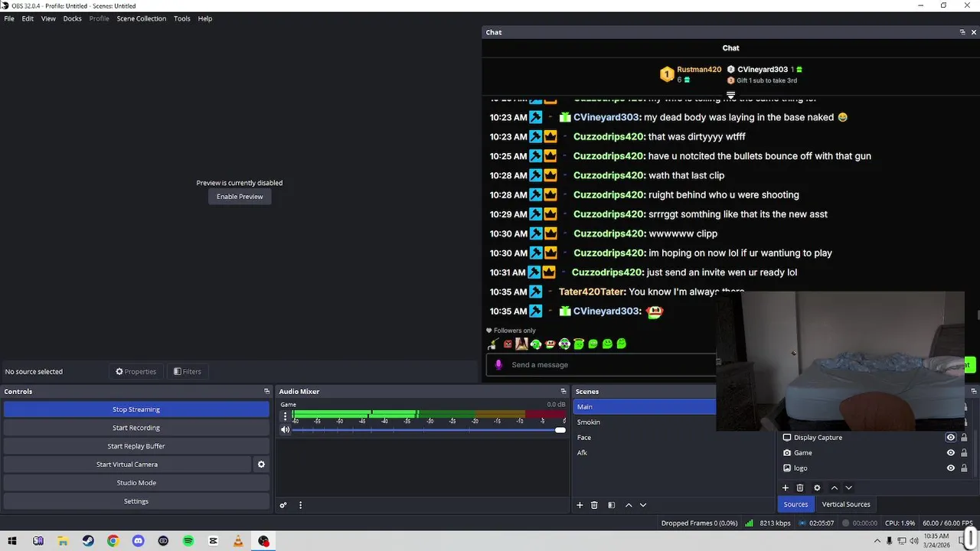Open Audio Mixer advanced audio properties gear
The width and height of the screenshot is (980, 551).
point(283,505)
